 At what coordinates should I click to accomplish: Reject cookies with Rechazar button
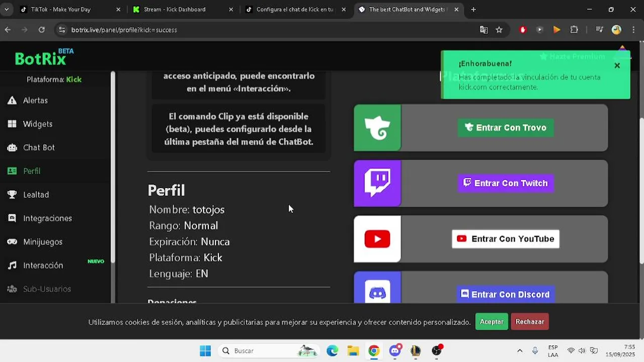tap(530, 322)
